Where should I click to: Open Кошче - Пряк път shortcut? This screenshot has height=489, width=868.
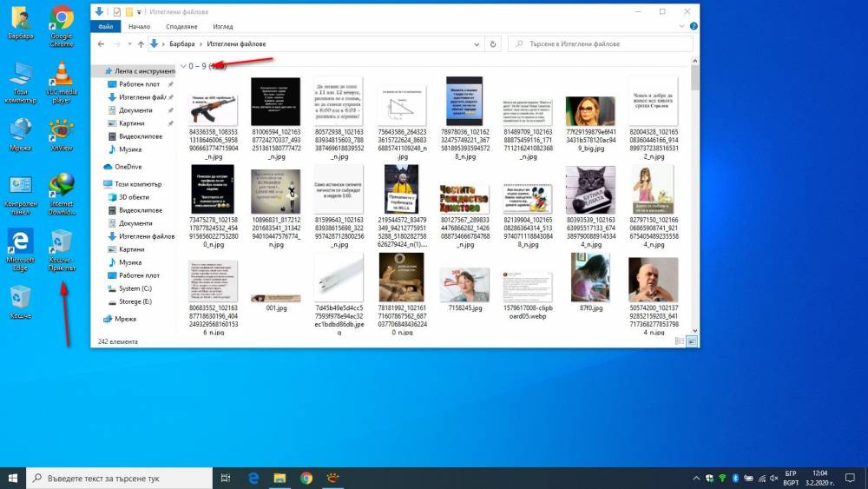[62, 250]
